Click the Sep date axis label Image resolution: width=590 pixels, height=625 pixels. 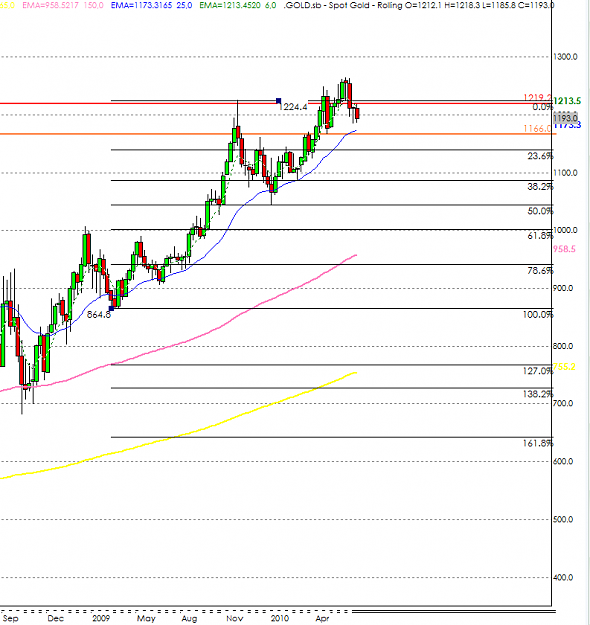(11, 618)
